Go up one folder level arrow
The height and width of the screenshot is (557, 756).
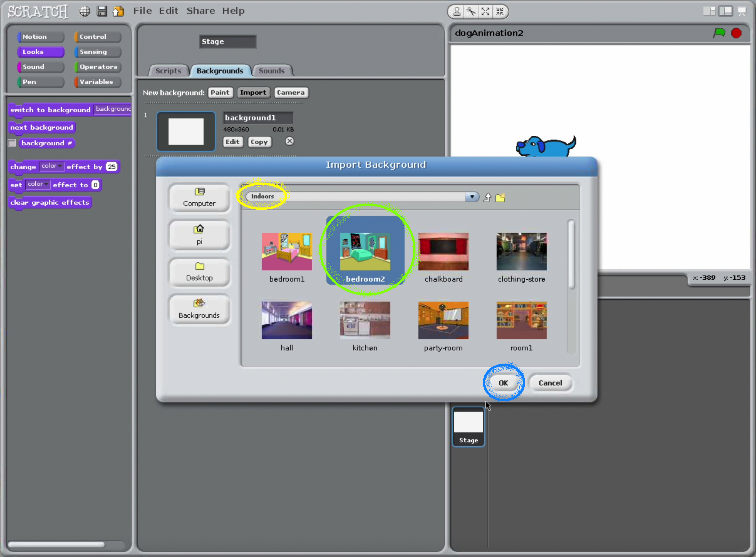point(487,198)
